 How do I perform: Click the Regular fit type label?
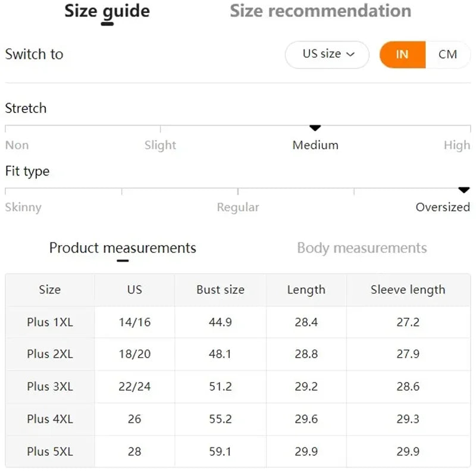point(238,207)
